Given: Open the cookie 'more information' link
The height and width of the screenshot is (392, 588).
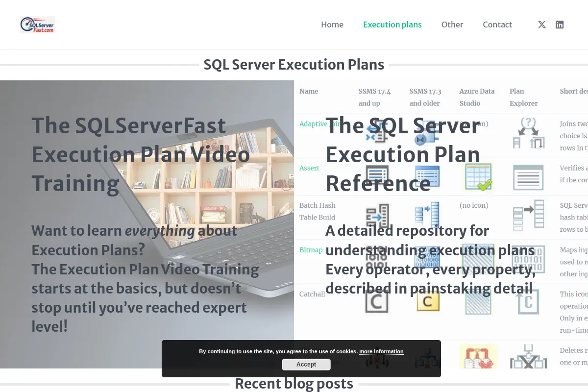Looking at the screenshot, I should [x=381, y=351].
